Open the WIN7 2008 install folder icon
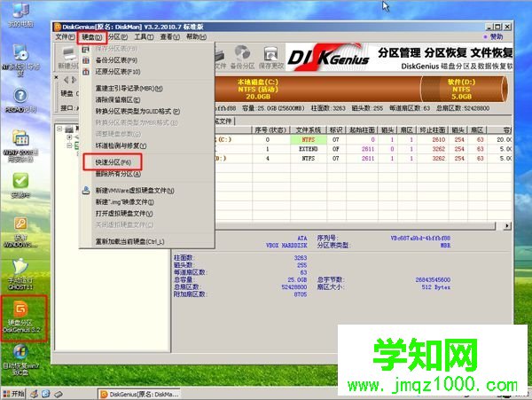This screenshot has width=532, height=400. coord(20,145)
